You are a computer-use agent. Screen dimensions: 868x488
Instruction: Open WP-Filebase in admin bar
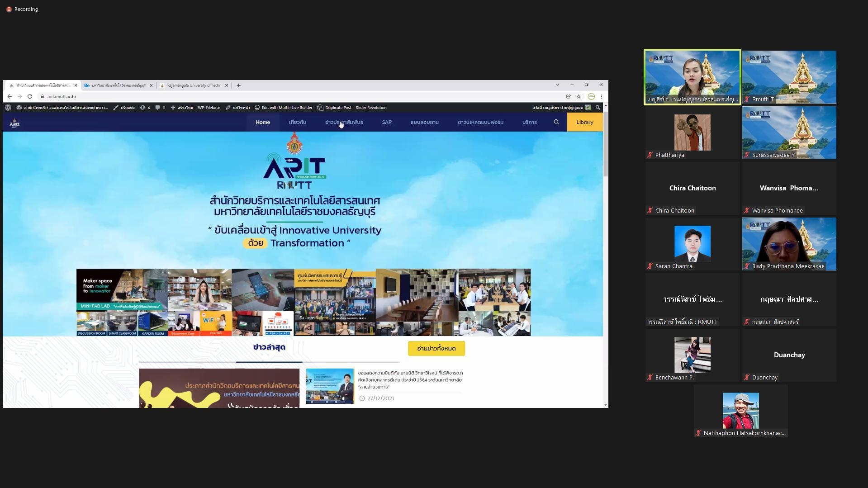pos(209,108)
